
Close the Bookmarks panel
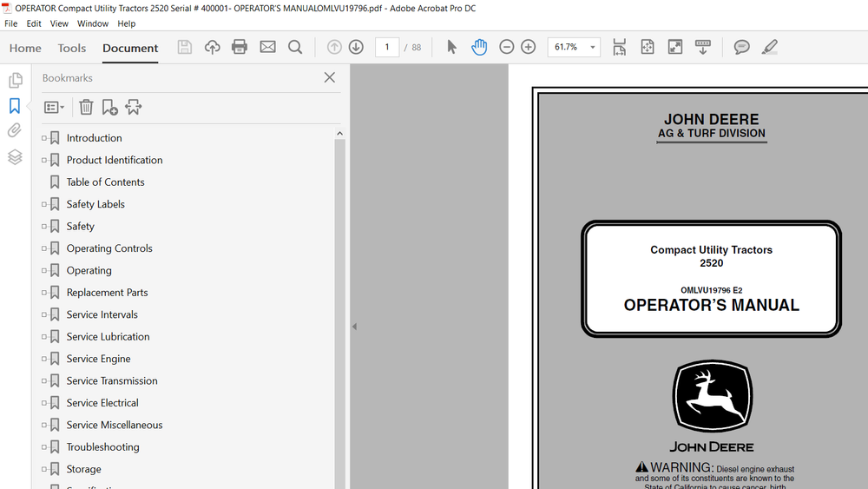(x=329, y=77)
